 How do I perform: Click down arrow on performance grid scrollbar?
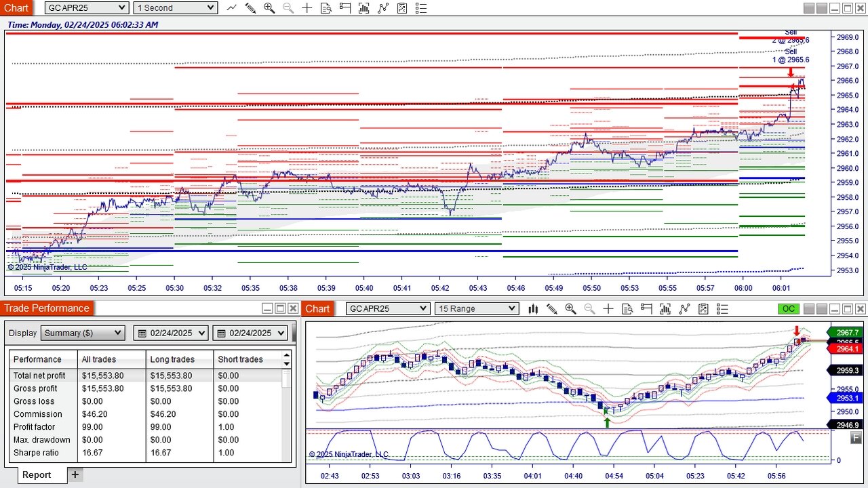pyautogui.click(x=287, y=364)
